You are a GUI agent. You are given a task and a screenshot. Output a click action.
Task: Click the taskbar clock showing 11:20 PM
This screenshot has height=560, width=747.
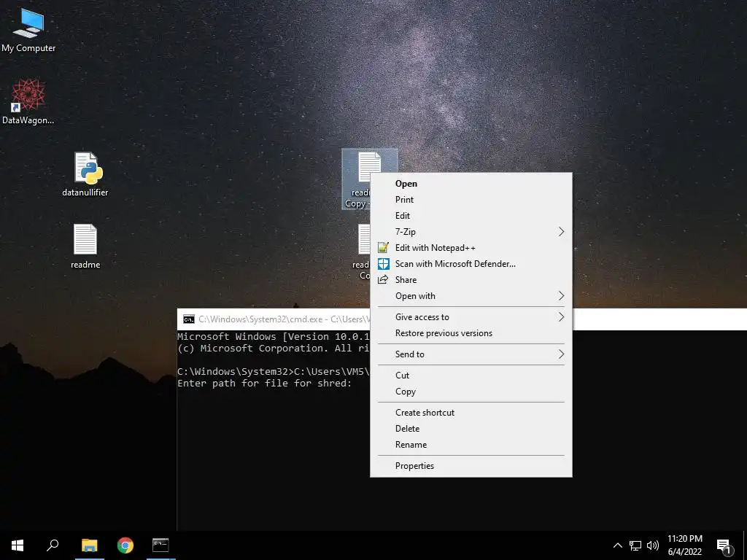point(684,545)
